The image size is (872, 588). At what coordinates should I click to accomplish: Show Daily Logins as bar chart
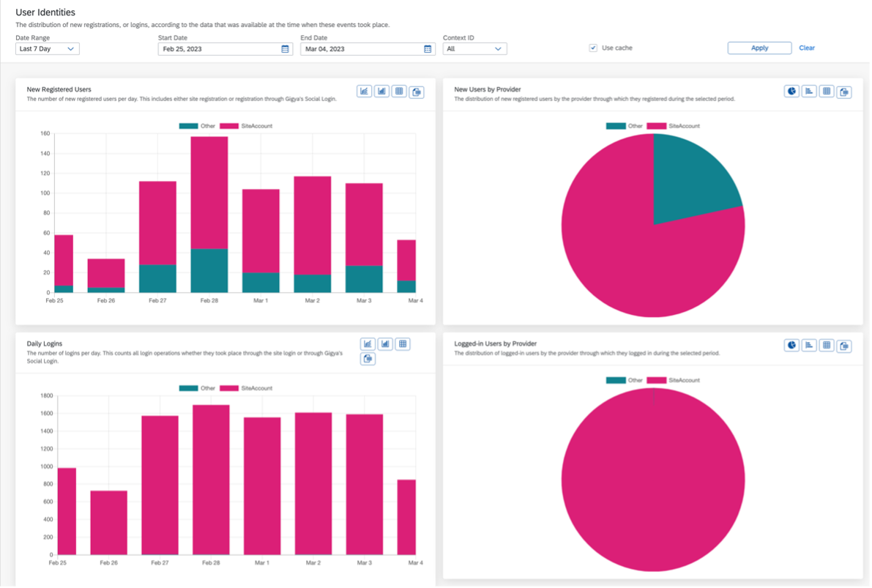click(385, 344)
